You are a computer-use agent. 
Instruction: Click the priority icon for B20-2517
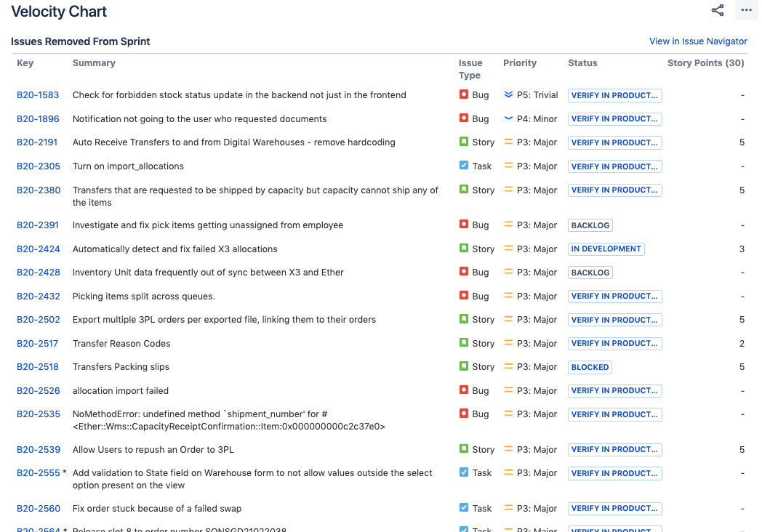508,342
